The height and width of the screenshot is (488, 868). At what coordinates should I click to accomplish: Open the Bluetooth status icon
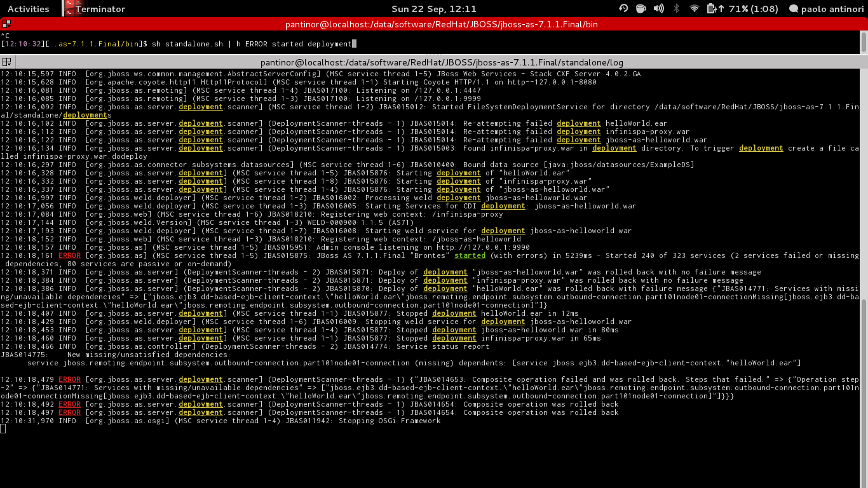pyautogui.click(x=677, y=9)
